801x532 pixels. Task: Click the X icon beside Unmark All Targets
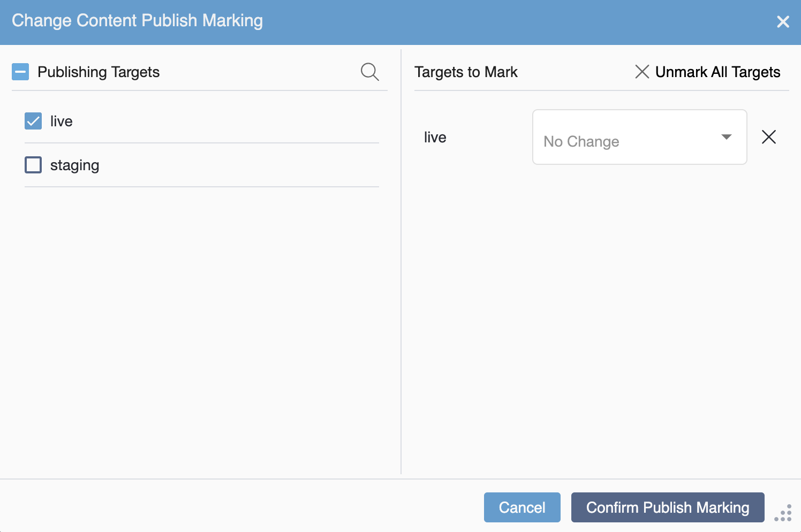tap(642, 72)
